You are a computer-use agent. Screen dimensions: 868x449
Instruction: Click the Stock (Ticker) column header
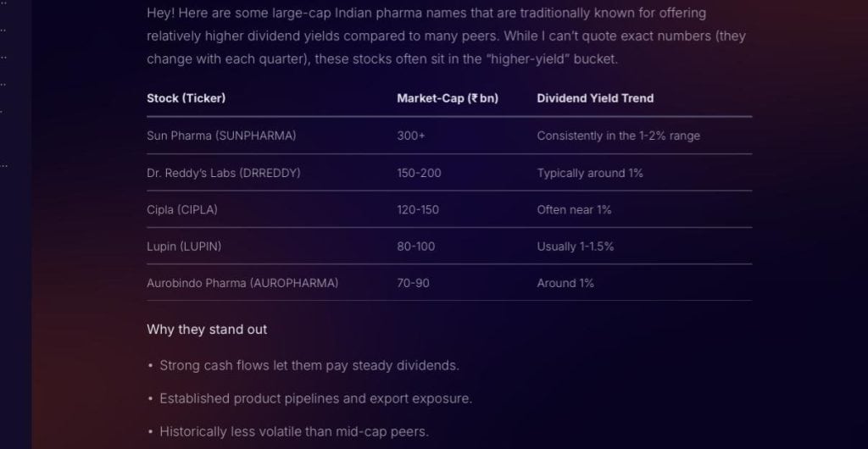point(186,98)
